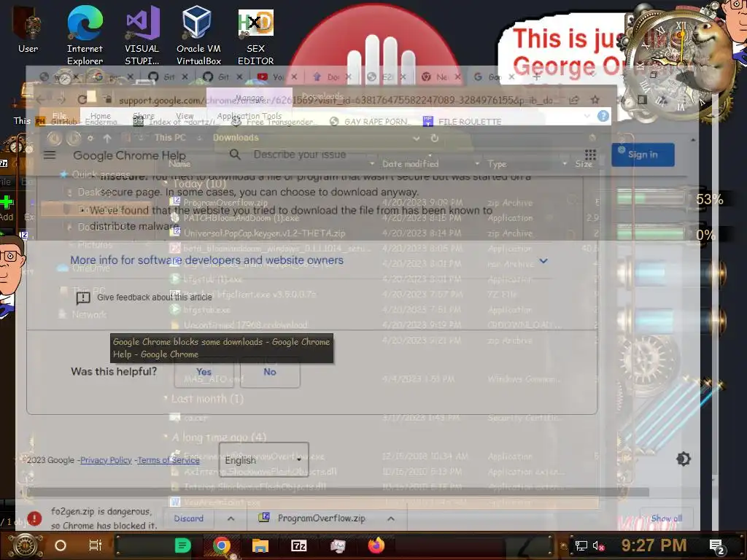Discard the blocked fo2gen.zip download
The image size is (747, 560).
(x=189, y=518)
